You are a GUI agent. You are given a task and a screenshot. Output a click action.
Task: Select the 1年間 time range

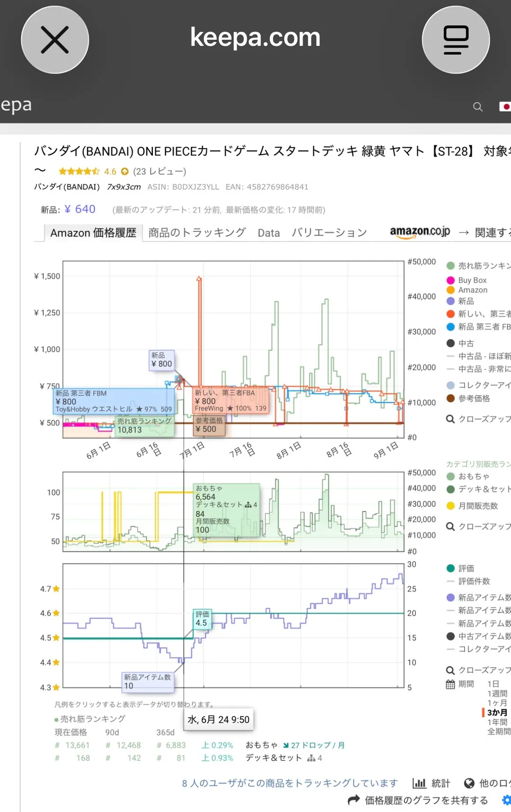(x=497, y=722)
